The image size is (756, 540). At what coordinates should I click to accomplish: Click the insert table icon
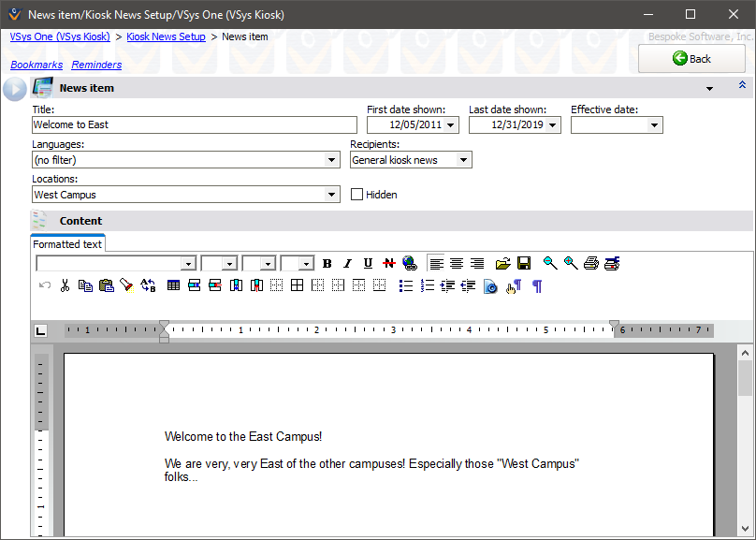click(173, 286)
